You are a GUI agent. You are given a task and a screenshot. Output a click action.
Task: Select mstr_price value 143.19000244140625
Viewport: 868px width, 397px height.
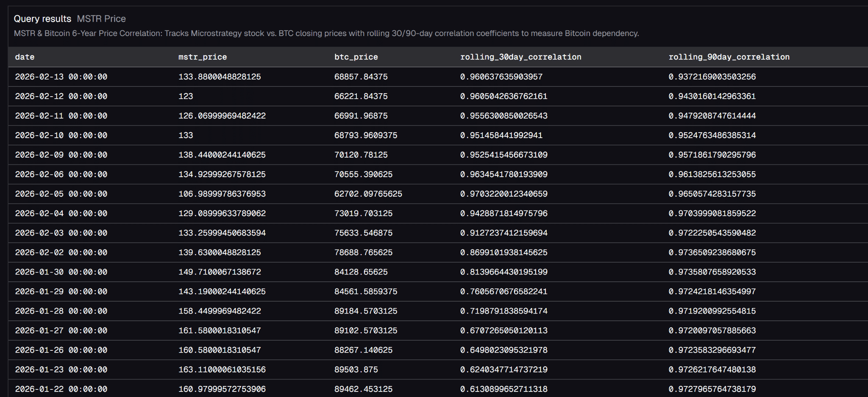222,291
